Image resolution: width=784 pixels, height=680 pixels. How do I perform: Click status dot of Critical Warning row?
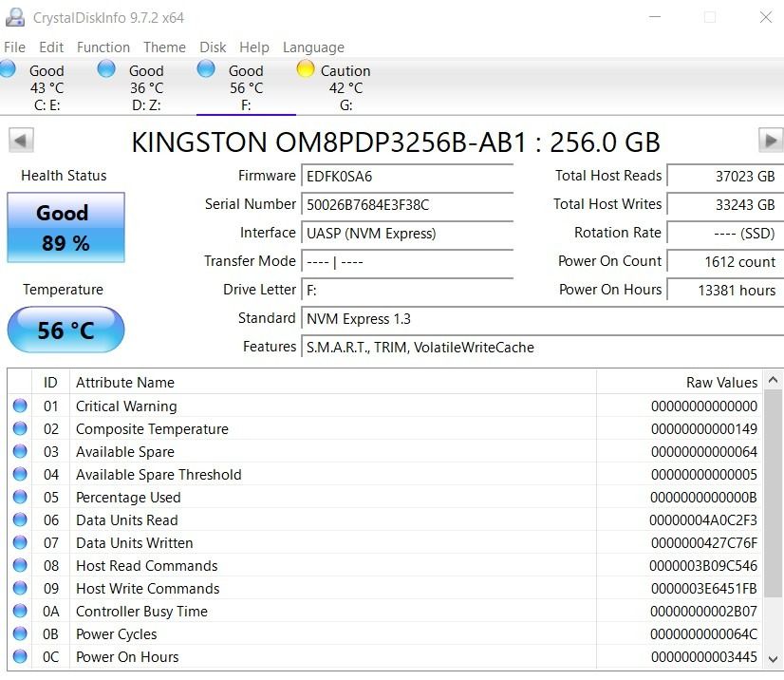(20, 406)
